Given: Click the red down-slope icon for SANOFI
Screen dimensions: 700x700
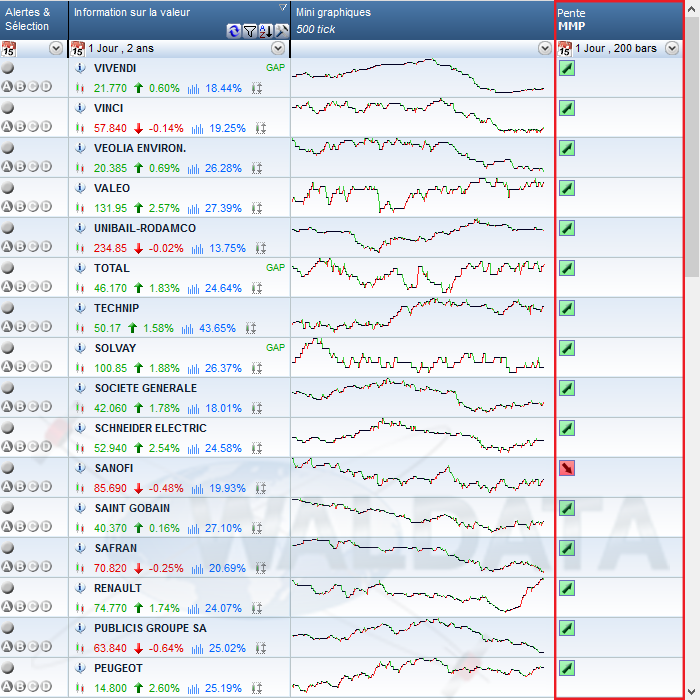Looking at the screenshot, I should [567, 468].
